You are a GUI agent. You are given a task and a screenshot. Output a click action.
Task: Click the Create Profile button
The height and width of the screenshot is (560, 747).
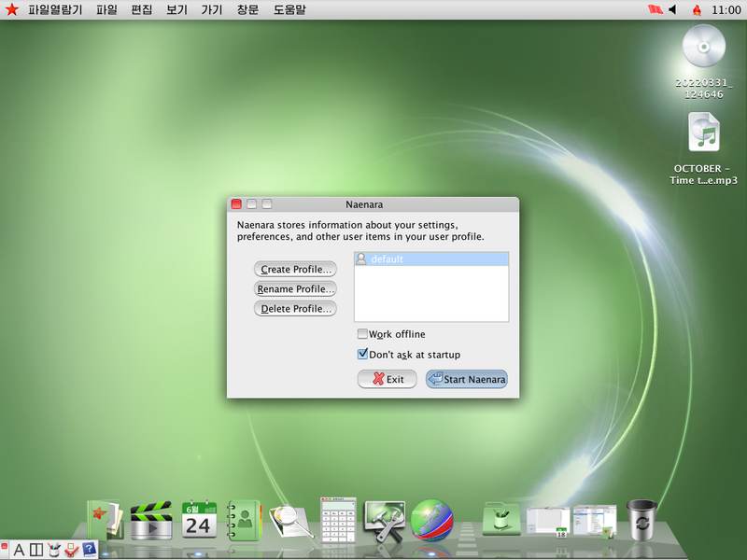pos(295,269)
